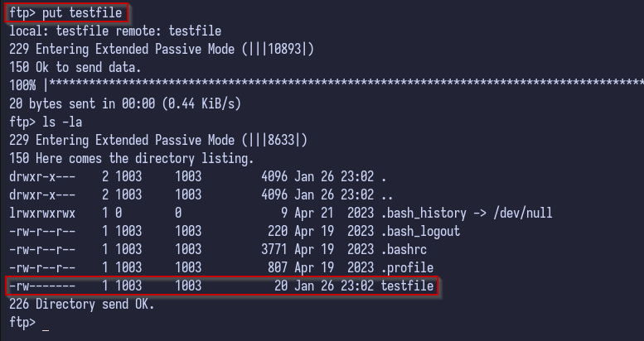Click the 3771 file size of .bashrc
The width and height of the screenshot is (644, 341).
click(274, 249)
